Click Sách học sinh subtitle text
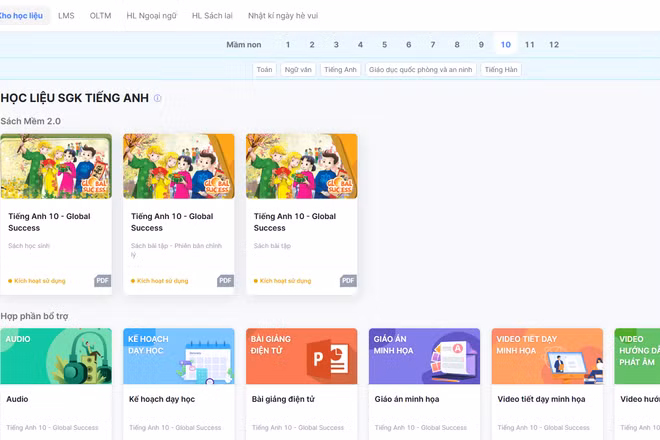This screenshot has width=660, height=440. click(x=29, y=246)
